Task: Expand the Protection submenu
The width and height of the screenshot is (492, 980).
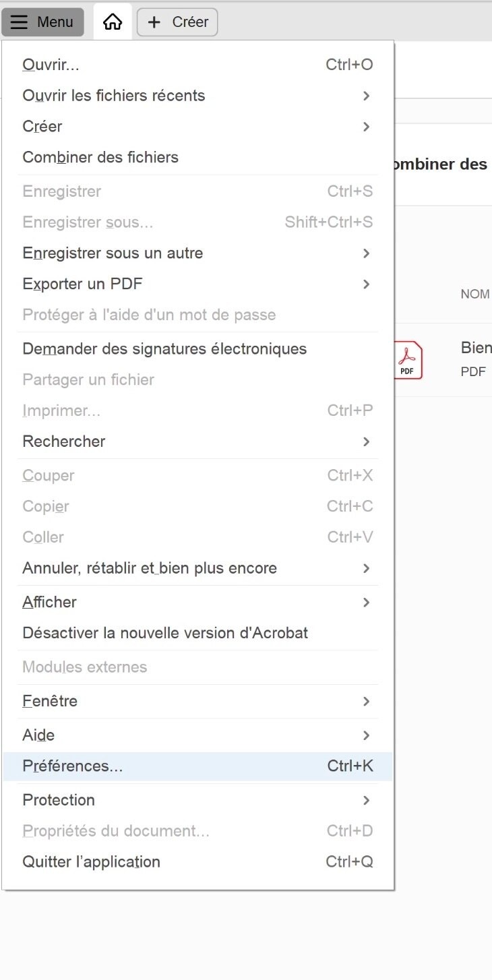Action: pyautogui.click(x=59, y=801)
